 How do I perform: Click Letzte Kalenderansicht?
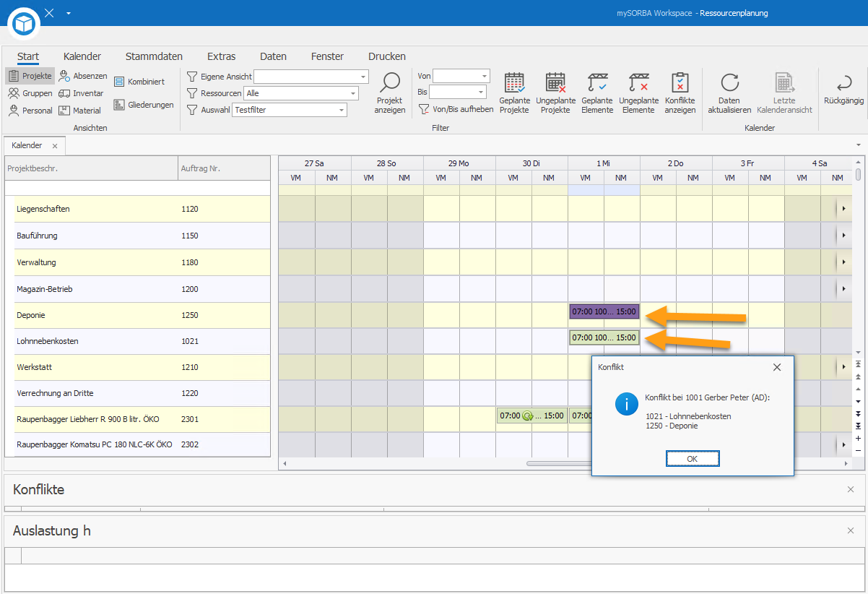click(x=784, y=93)
